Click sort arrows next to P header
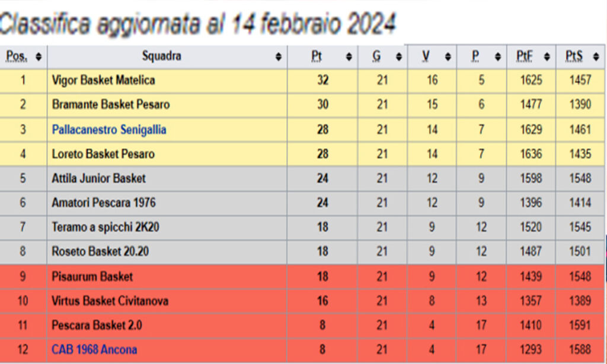 point(498,57)
